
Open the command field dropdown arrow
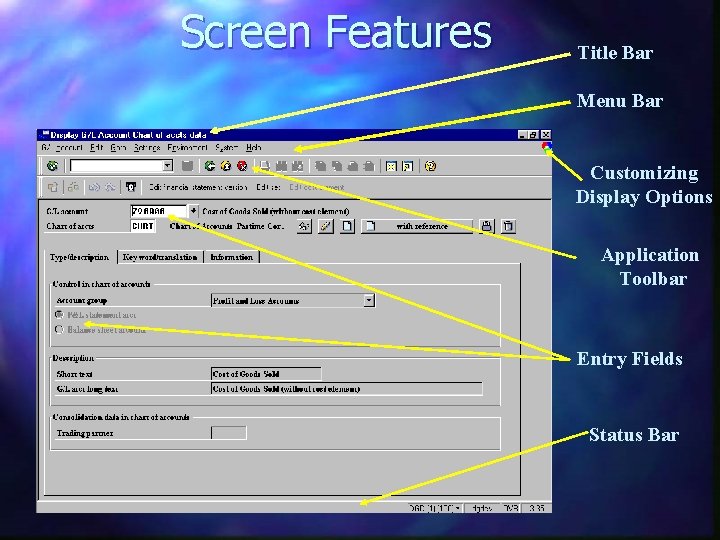tap(168, 165)
